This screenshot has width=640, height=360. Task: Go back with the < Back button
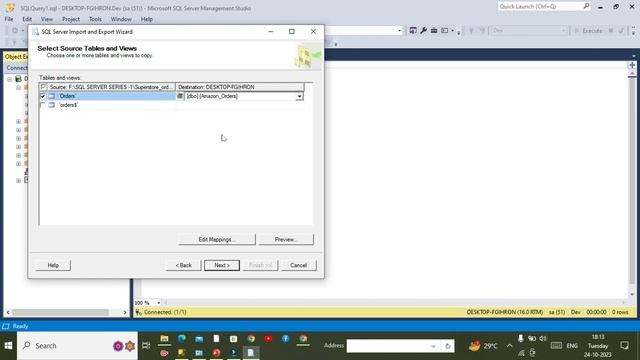point(184,265)
